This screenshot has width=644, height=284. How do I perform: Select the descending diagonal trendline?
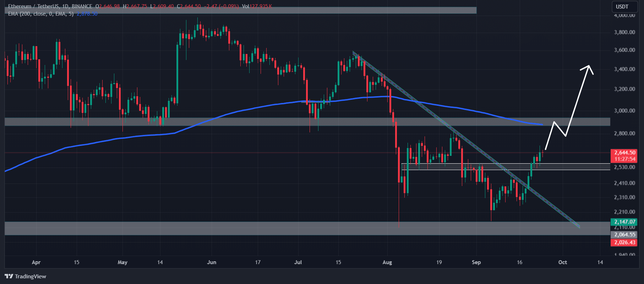pos(466,140)
